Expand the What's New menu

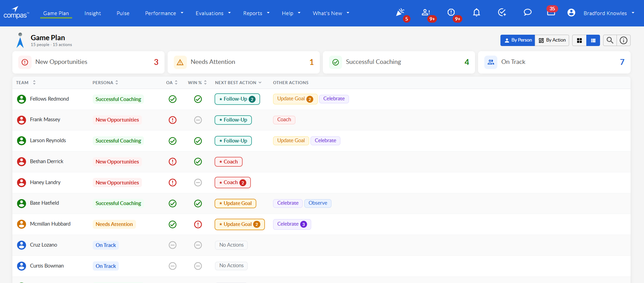pyautogui.click(x=331, y=13)
